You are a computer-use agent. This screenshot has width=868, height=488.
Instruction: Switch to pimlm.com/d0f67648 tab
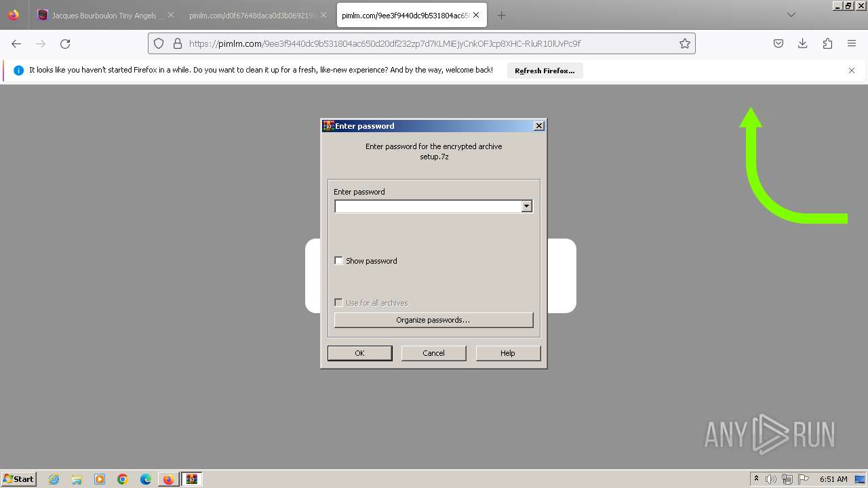(253, 15)
